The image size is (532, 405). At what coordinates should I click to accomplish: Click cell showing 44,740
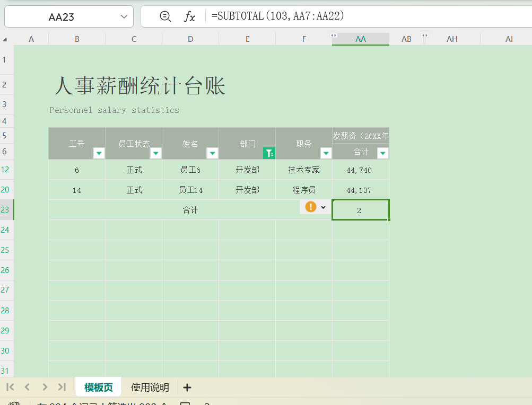click(360, 170)
